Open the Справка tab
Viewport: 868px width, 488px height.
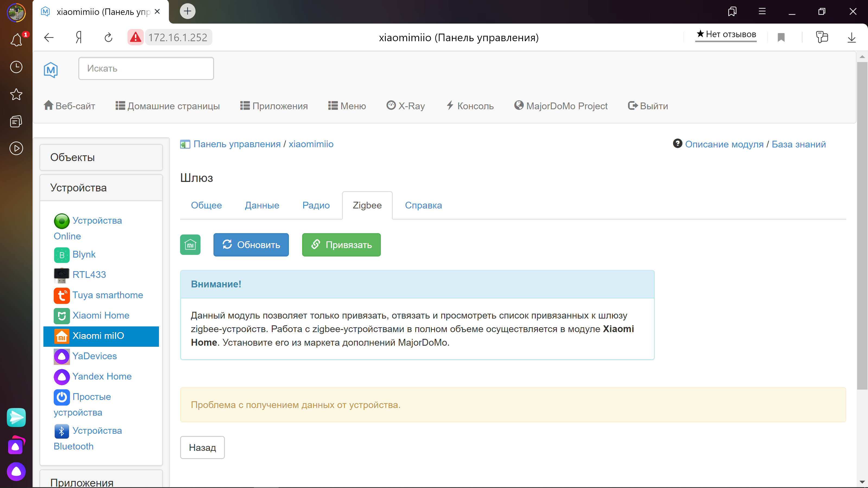[423, 205]
